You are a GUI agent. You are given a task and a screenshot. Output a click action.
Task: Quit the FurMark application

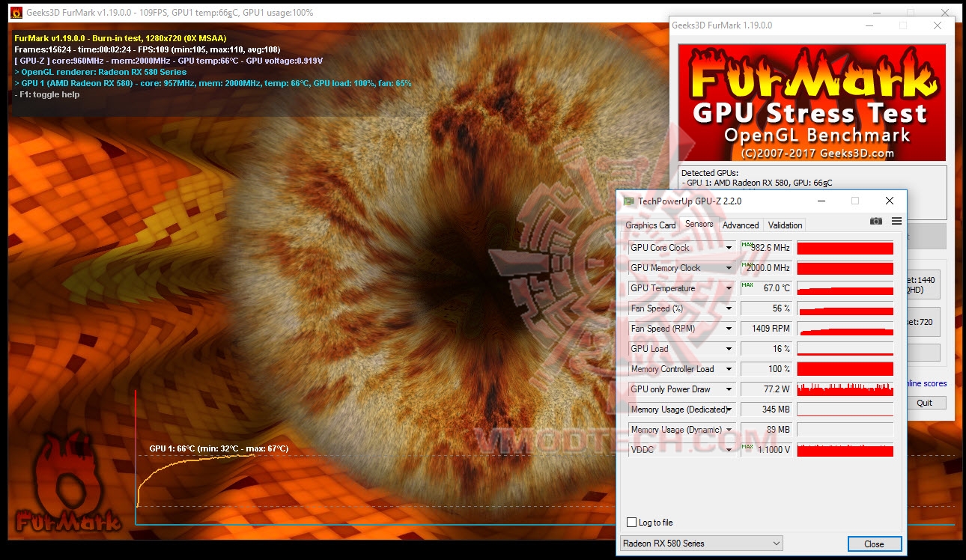point(927,403)
